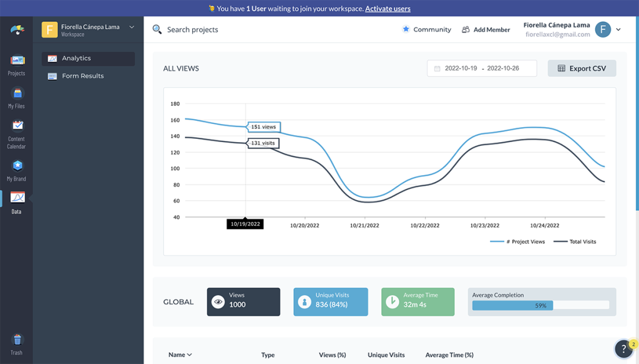Open the date range picker field
639x364 pixels.
tap(481, 68)
